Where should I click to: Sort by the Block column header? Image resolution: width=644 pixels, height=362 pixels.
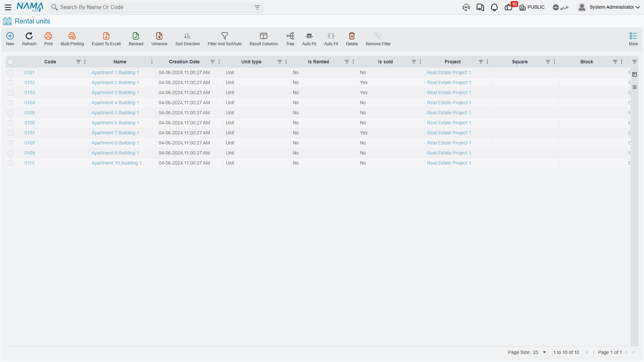(587, 62)
